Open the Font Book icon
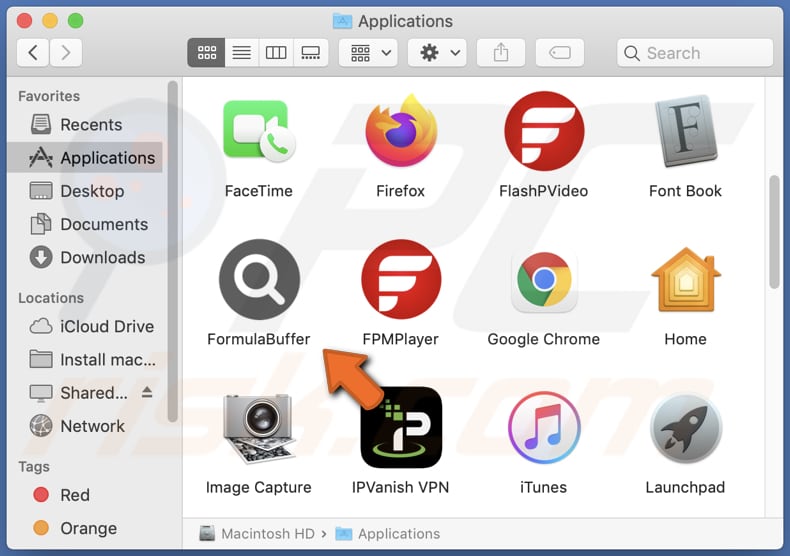The width and height of the screenshot is (790, 556). coord(685,131)
